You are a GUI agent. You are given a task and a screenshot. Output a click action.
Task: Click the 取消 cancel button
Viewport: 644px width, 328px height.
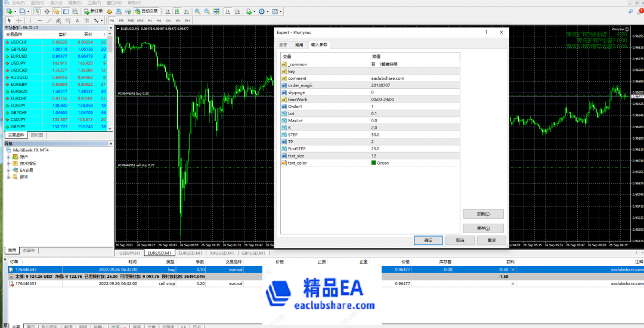[x=460, y=240]
